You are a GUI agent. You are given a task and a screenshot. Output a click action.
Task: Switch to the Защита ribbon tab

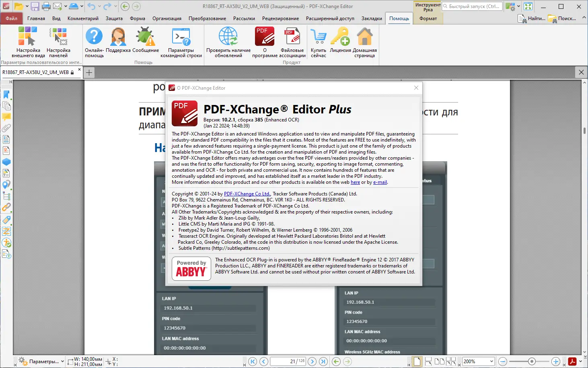pos(114,19)
